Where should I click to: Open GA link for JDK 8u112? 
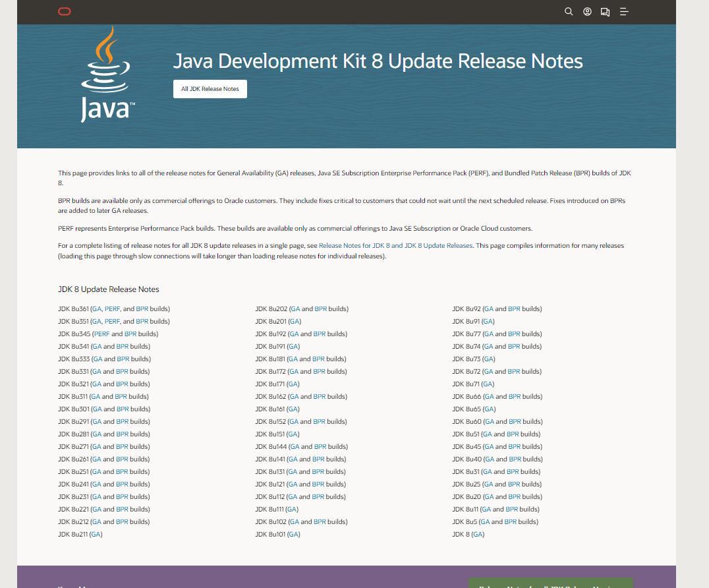[293, 496]
